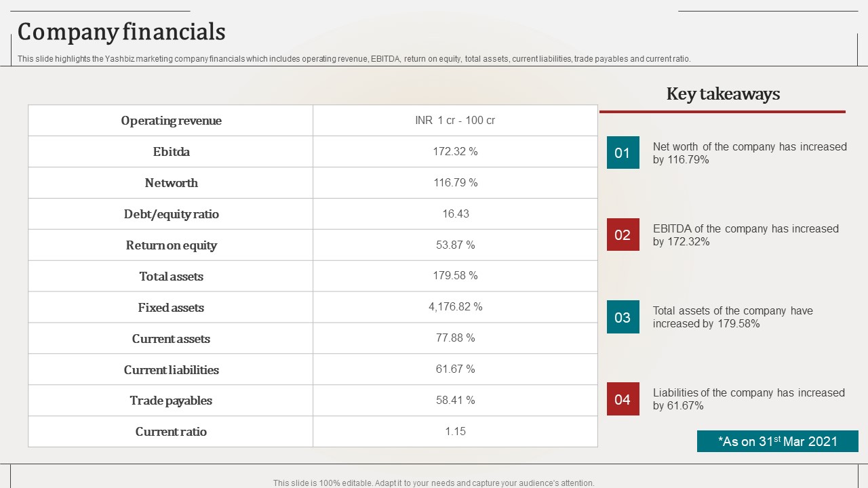Click the Total assets value 179.58 %
The image size is (868, 488).
pyautogui.click(x=456, y=276)
